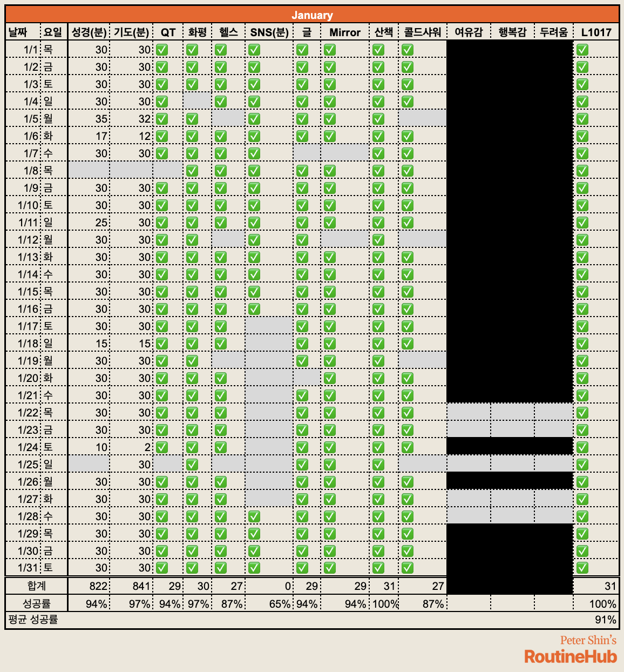
Task: Click the 산책 checkmark for 1/31
Action: click(378, 568)
